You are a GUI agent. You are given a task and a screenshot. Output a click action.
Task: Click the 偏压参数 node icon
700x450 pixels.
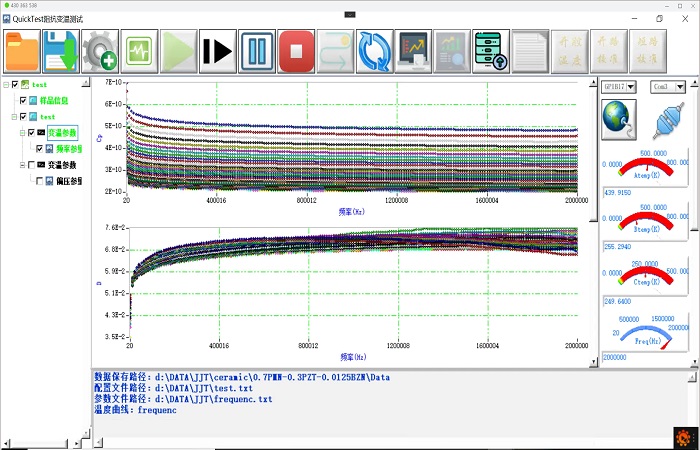pos(49,181)
